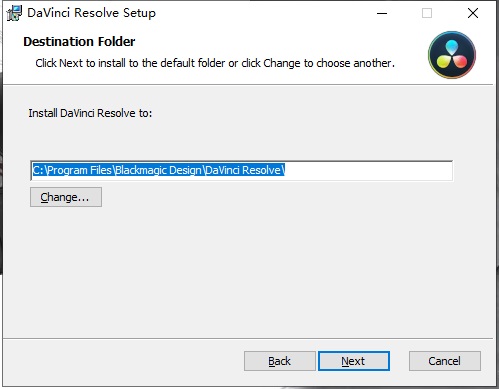Viewport: 499px width, 389px height.
Task: Go Back to the previous setup step
Action: pyautogui.click(x=280, y=361)
